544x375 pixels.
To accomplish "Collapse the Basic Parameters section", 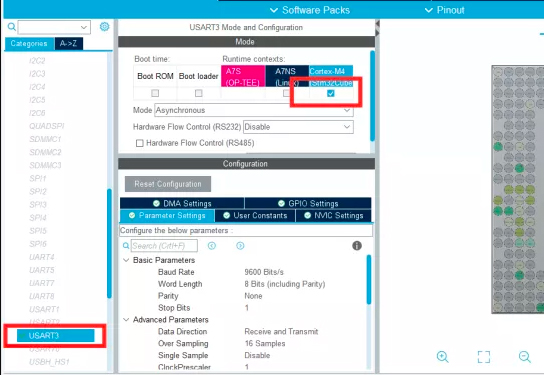I will (126, 260).
